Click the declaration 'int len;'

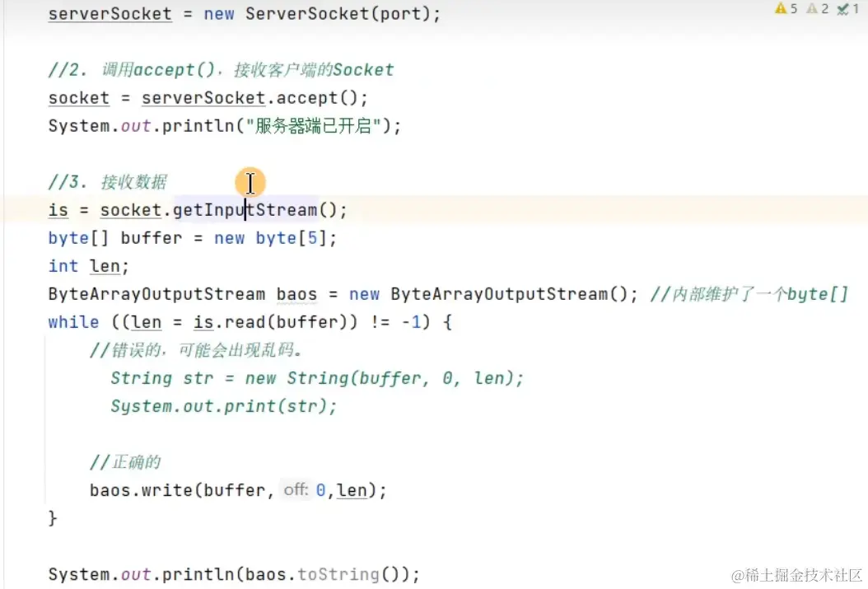click(x=89, y=266)
